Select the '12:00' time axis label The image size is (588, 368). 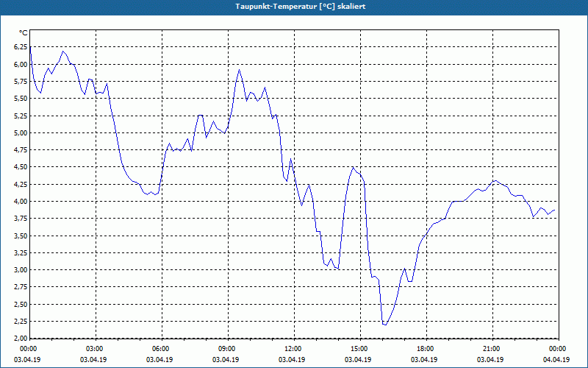[292, 349]
